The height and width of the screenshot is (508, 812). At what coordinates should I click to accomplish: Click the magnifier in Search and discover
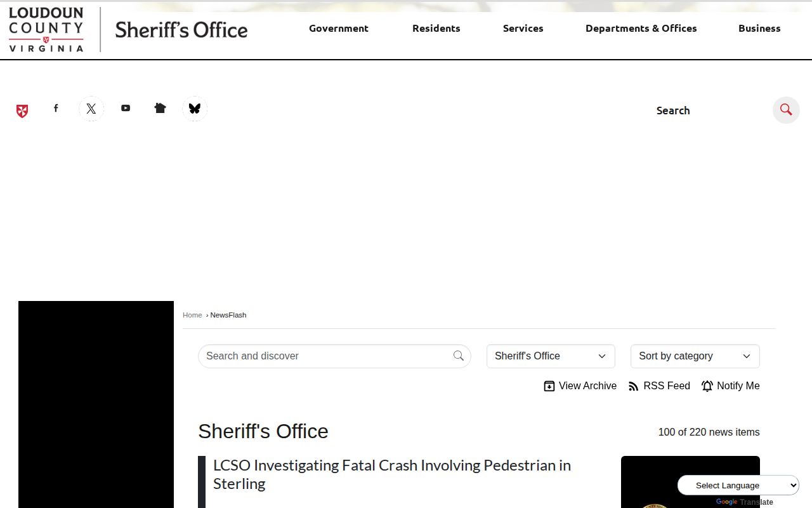pos(459,356)
